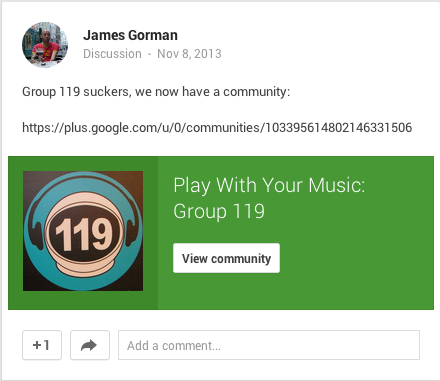Open the post permalink dated Nov 8, 2013
Viewport: 440px width, 381px height.
click(x=189, y=54)
